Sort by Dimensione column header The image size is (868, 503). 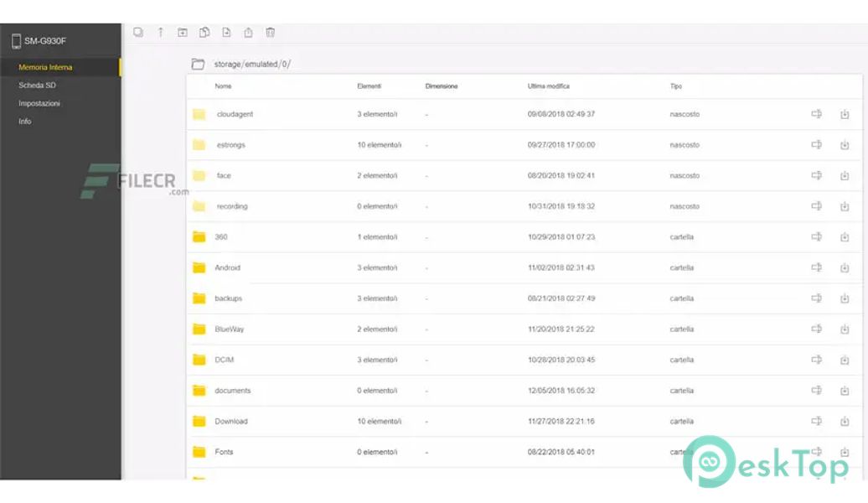click(442, 86)
